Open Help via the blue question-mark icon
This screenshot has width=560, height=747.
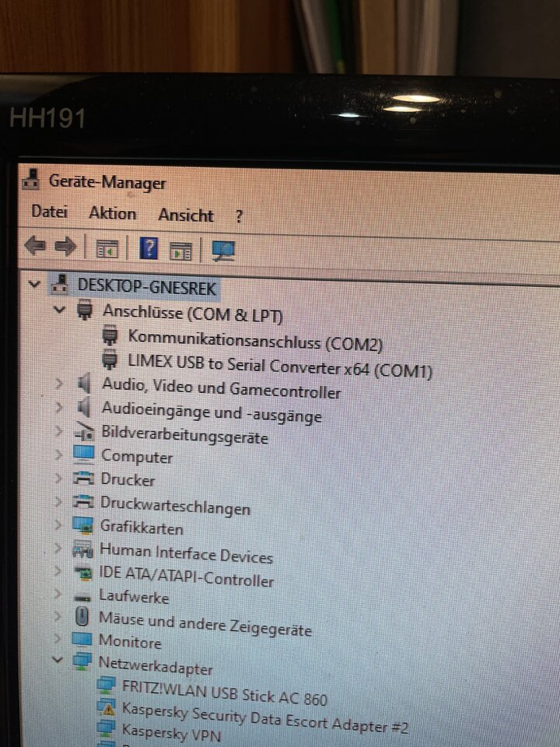[x=149, y=249]
